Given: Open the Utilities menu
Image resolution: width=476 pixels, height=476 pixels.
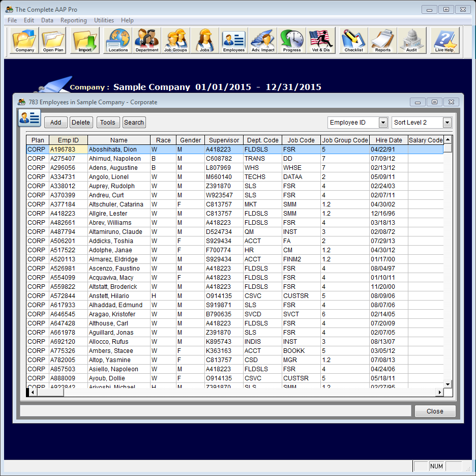Looking at the screenshot, I should (x=104, y=20).
